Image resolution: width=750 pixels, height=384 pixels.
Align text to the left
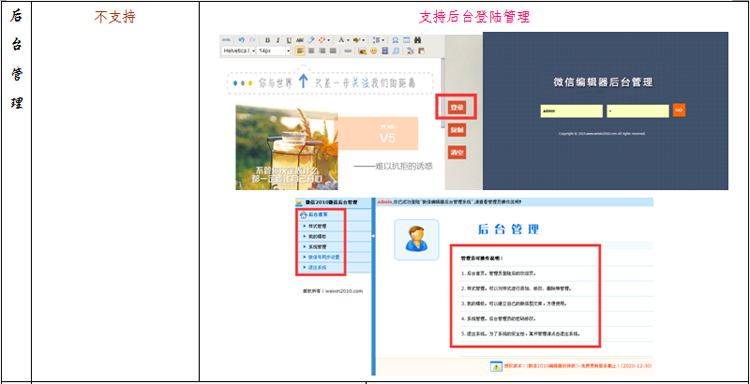point(300,51)
